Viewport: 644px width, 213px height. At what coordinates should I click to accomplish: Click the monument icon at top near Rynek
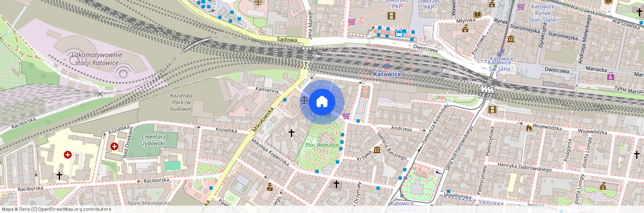[x=492, y=4]
